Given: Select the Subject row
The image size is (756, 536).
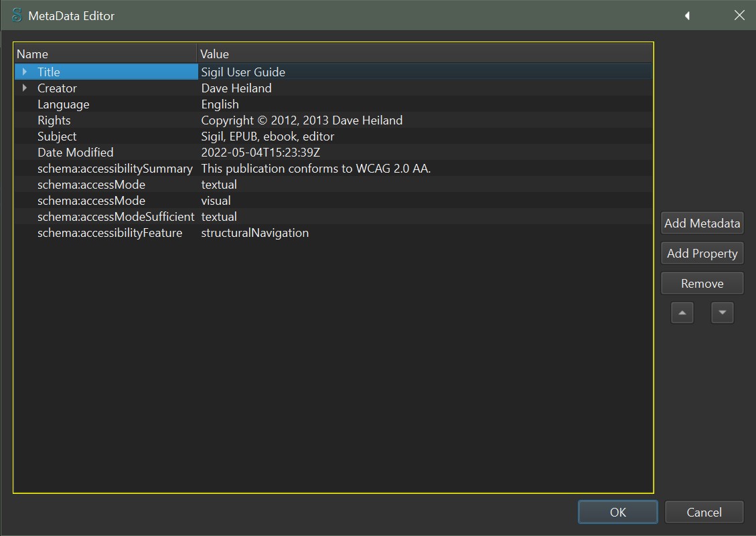Looking at the screenshot, I should click(333, 137).
